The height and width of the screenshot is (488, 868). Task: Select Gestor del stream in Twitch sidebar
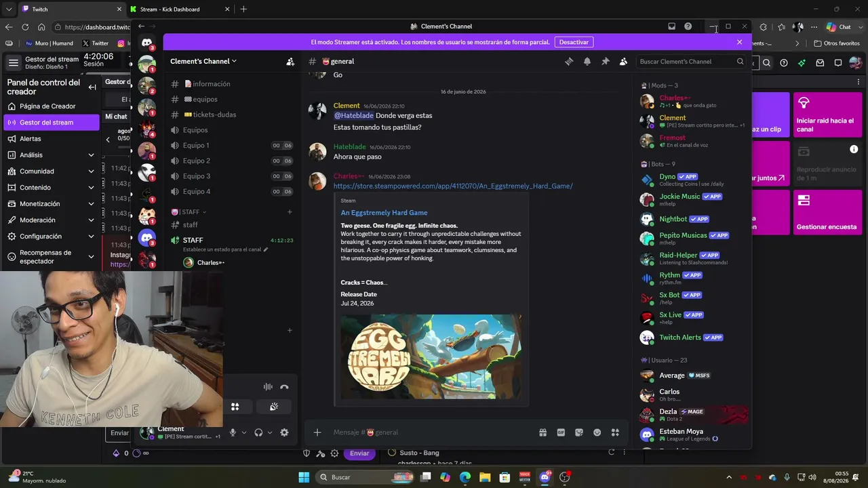pos(51,123)
